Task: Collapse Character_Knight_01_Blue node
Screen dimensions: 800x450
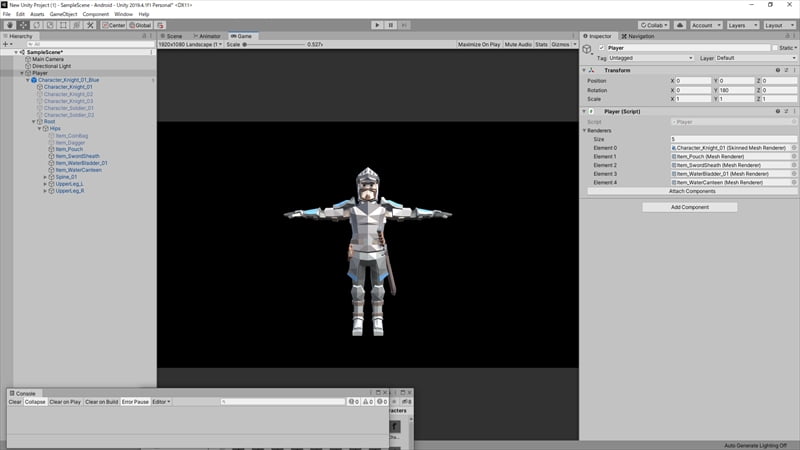Action: (28, 80)
